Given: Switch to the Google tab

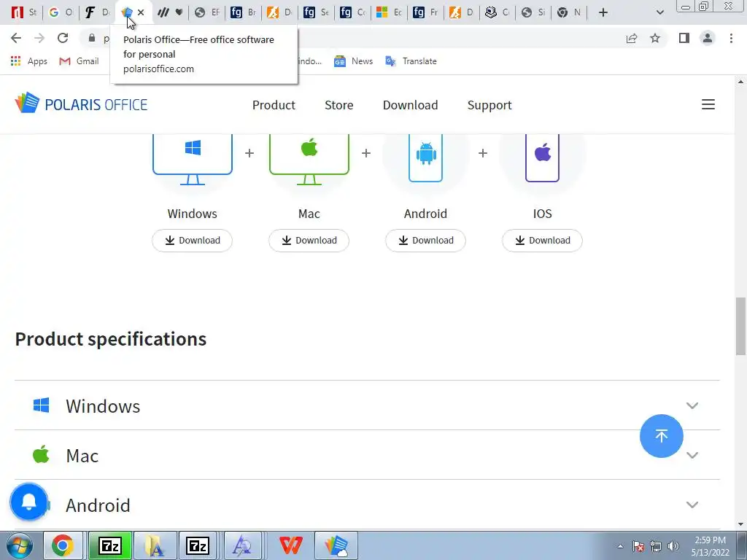Looking at the screenshot, I should (x=61, y=12).
